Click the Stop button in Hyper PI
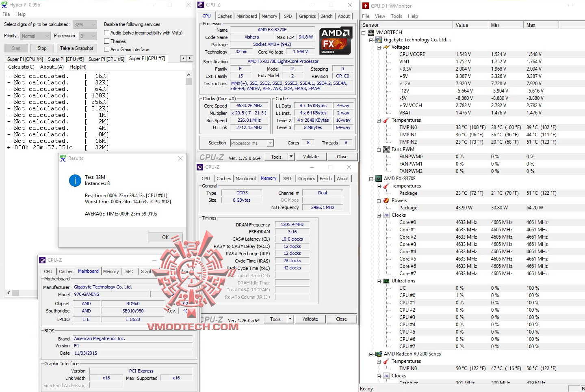This screenshot has width=585, height=392. 42,48
